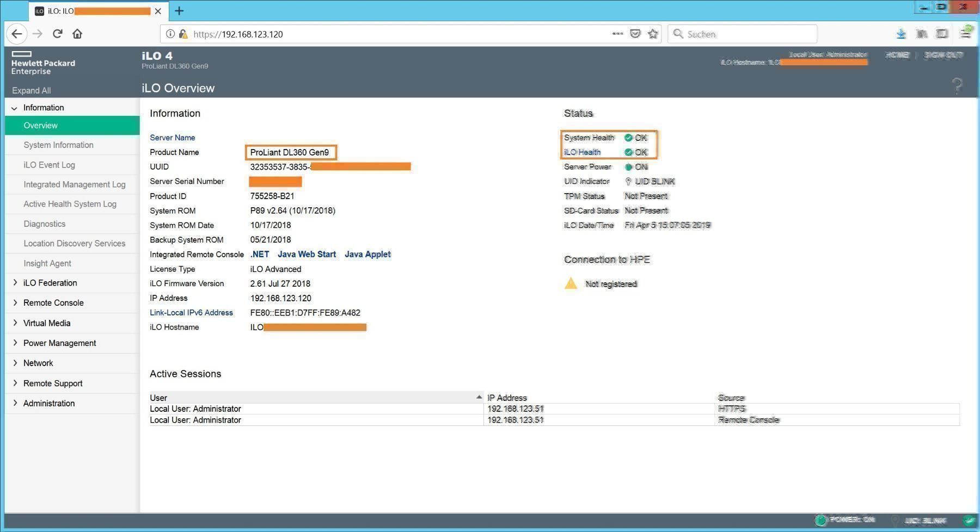980x532 pixels.
Task: Click the POWER: ON icon in footer
Action: pyautogui.click(x=820, y=520)
